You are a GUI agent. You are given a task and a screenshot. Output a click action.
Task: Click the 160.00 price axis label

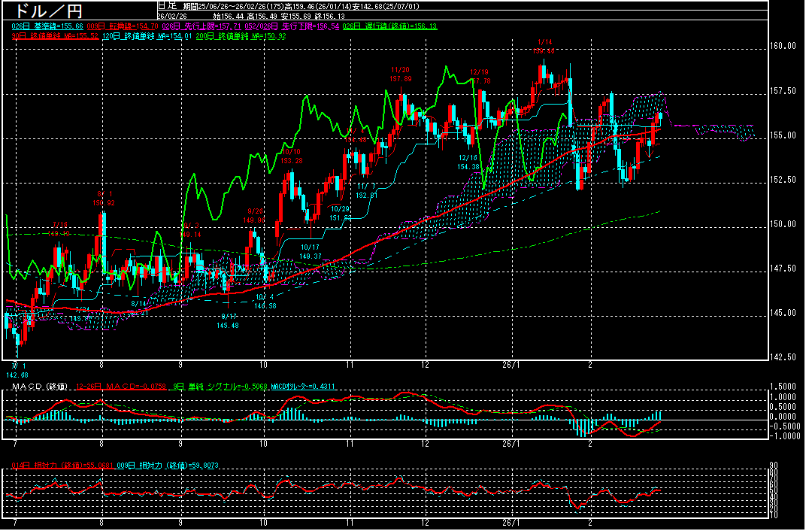click(783, 46)
